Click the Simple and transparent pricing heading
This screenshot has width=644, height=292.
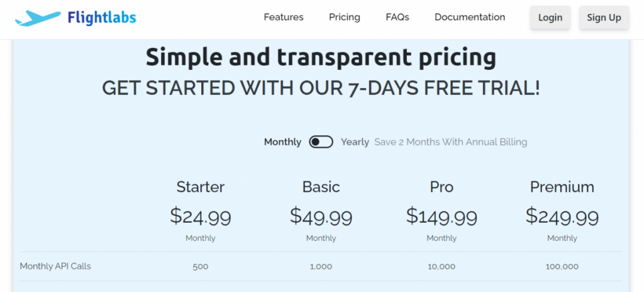321,57
